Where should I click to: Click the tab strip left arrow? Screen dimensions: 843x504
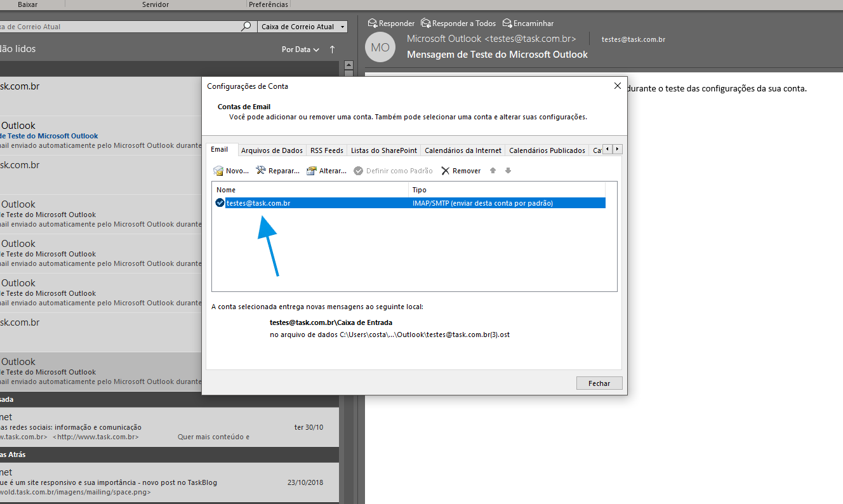[x=607, y=149]
